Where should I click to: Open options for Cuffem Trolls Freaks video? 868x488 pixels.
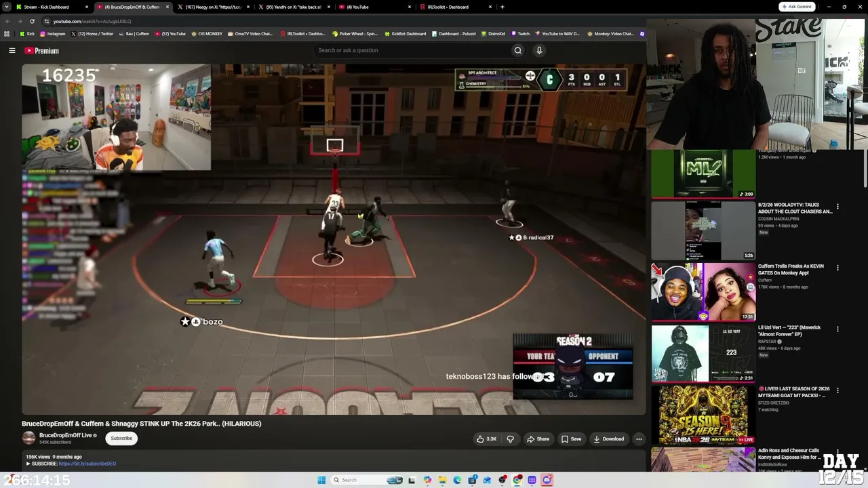837,268
